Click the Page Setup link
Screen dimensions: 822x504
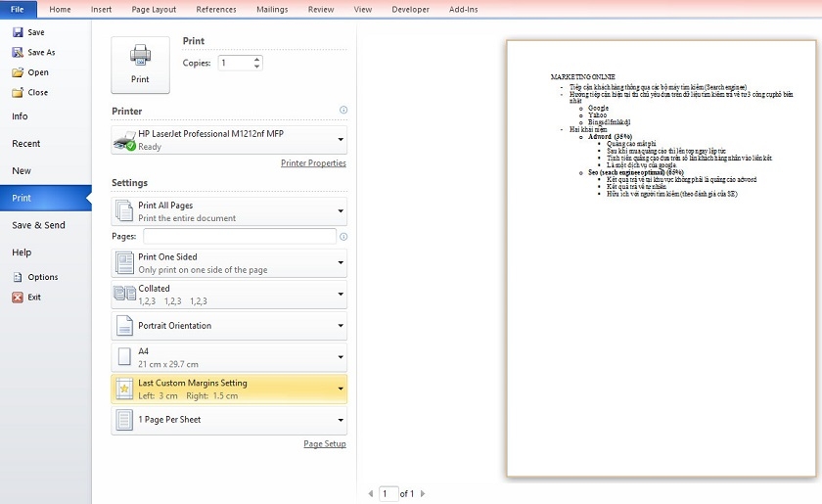pyautogui.click(x=324, y=444)
